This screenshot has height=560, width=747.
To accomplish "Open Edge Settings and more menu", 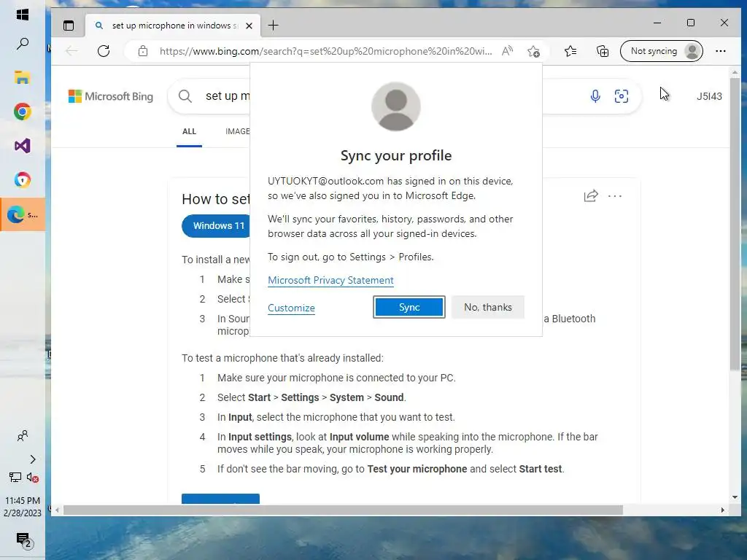I will tap(720, 51).
